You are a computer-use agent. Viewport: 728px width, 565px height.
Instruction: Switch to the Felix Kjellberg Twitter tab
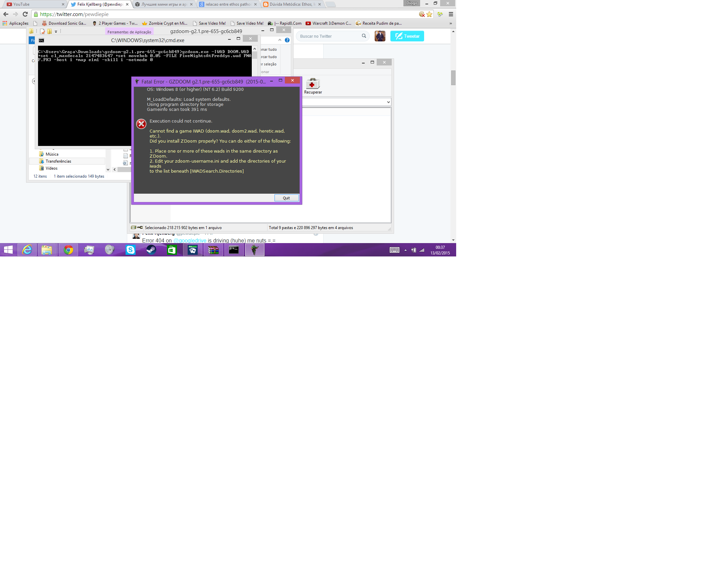[x=100, y=4]
